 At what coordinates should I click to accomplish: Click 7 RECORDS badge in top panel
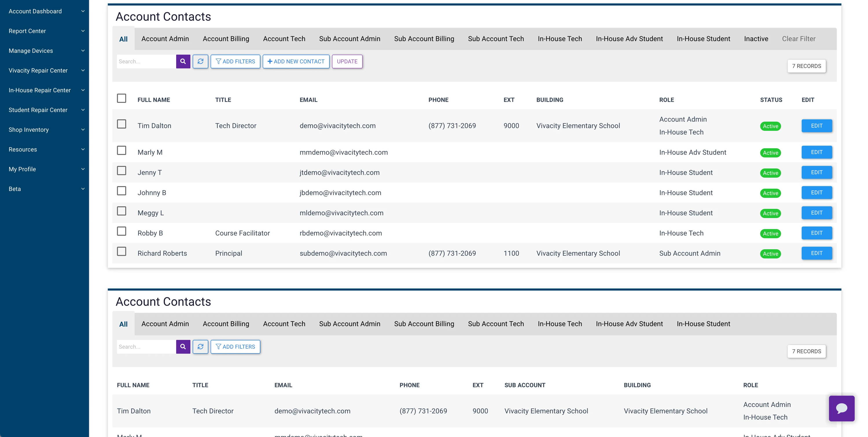(x=806, y=66)
